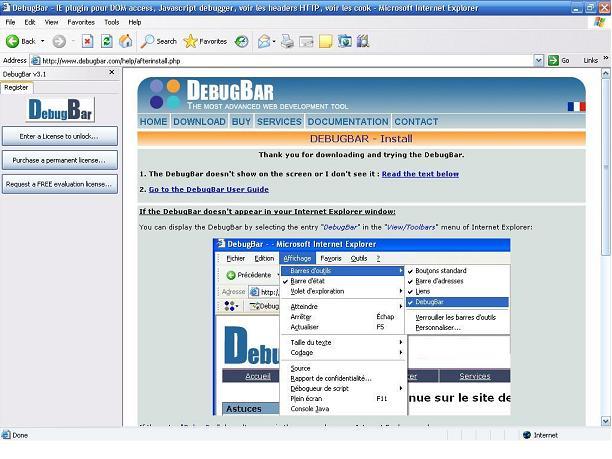Viewport: 612px width, 459px height.
Task: Go to the Home page icon
Action: pos(125,41)
